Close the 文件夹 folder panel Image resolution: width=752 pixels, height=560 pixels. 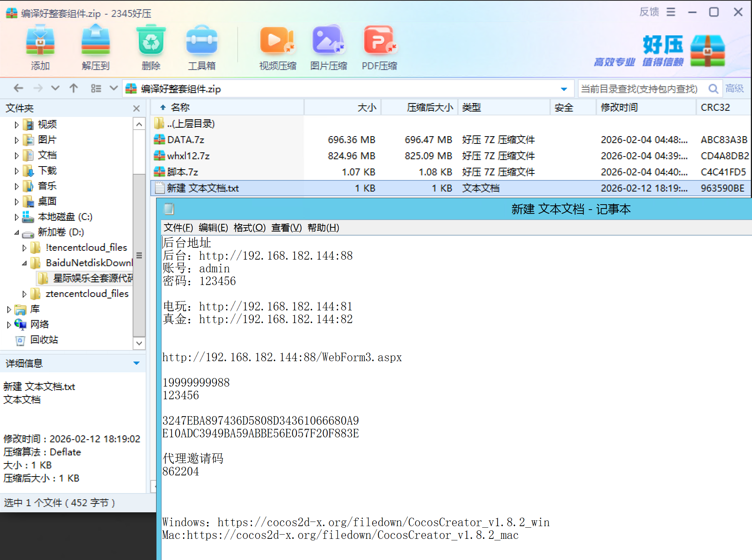point(136,108)
